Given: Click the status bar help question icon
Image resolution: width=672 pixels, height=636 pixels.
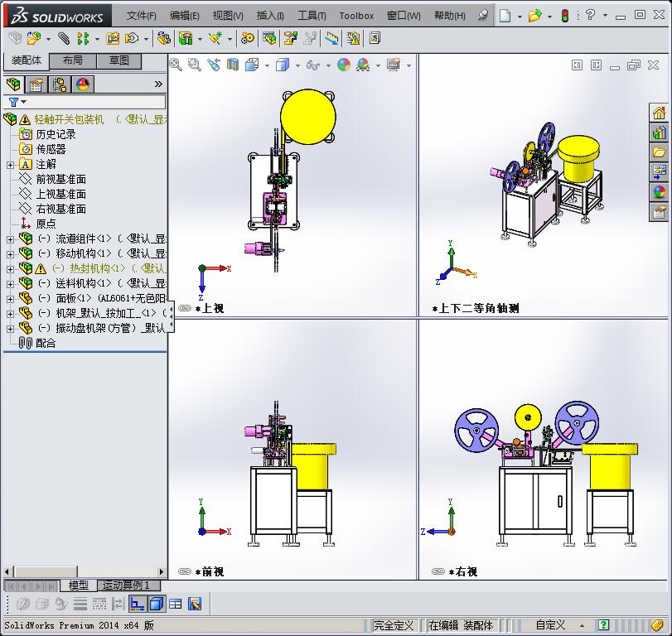Looking at the screenshot, I should 603,625.
